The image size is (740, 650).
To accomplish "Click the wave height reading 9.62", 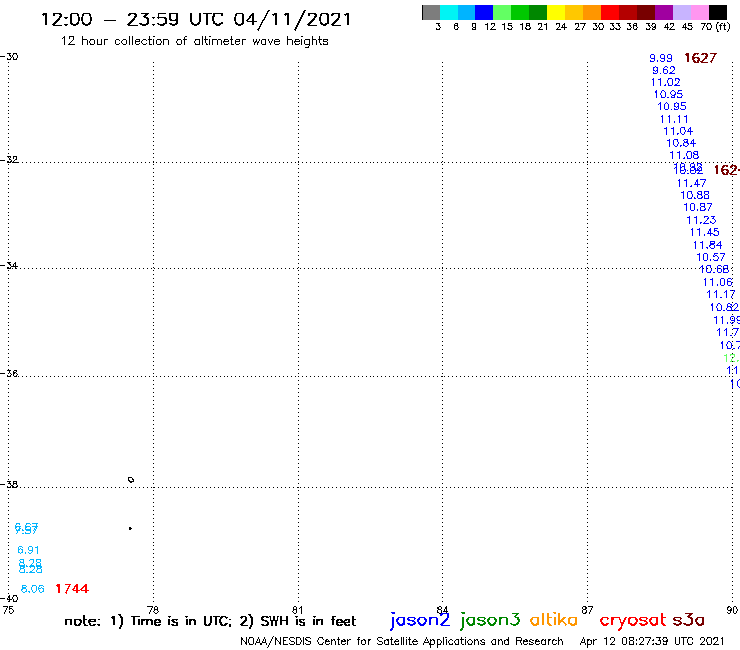I will click(664, 70).
